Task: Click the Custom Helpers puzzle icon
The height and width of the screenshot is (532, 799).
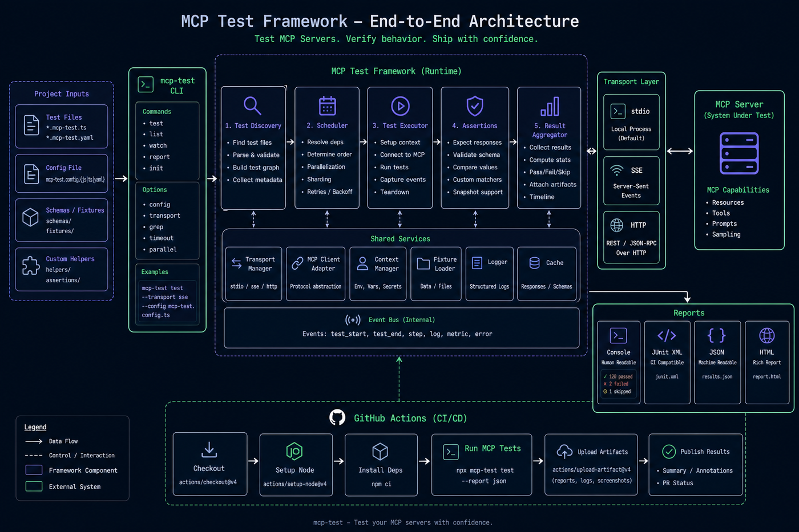Action: (x=30, y=266)
